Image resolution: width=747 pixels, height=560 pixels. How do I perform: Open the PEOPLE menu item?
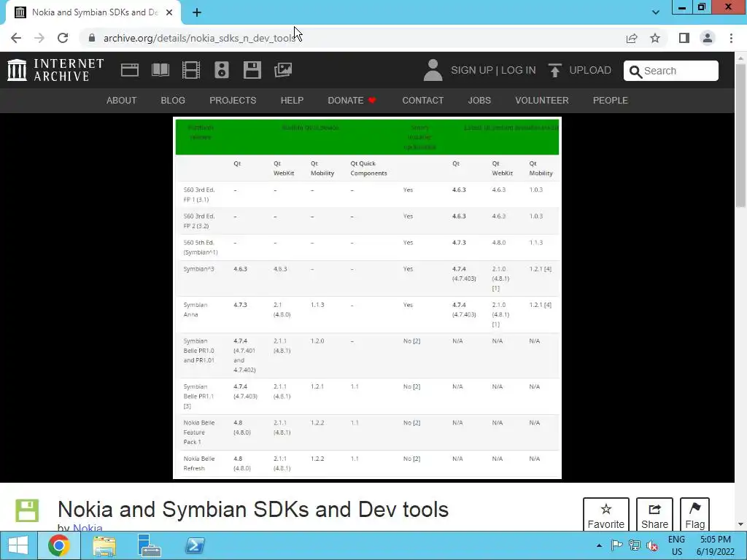tap(611, 101)
